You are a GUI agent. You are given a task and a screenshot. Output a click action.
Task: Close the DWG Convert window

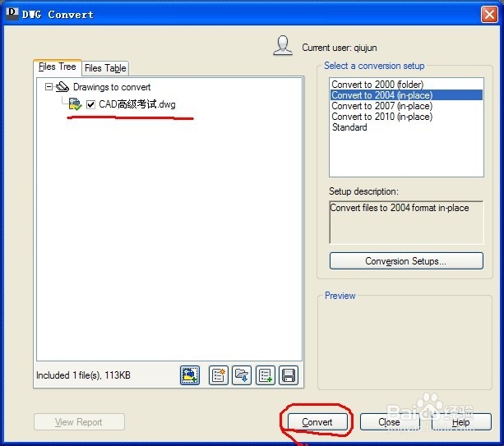489,15
